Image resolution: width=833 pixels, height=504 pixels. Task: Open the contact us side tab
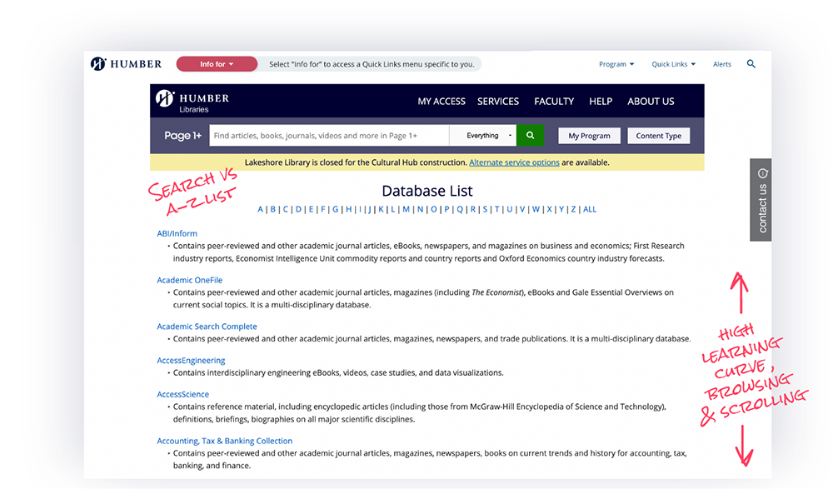click(761, 200)
